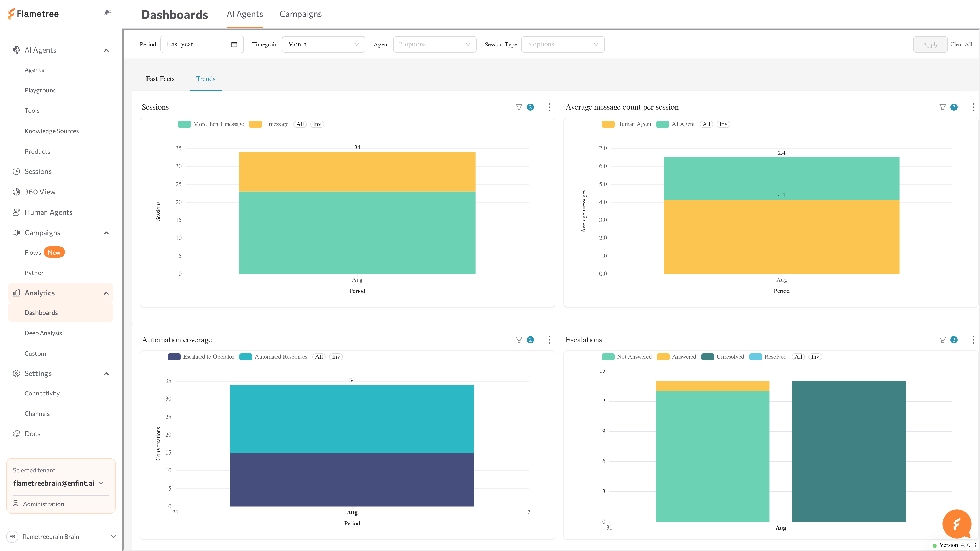Toggle All in Sessions chart legend
Screen dimensions: 980x551
pyautogui.click(x=300, y=124)
